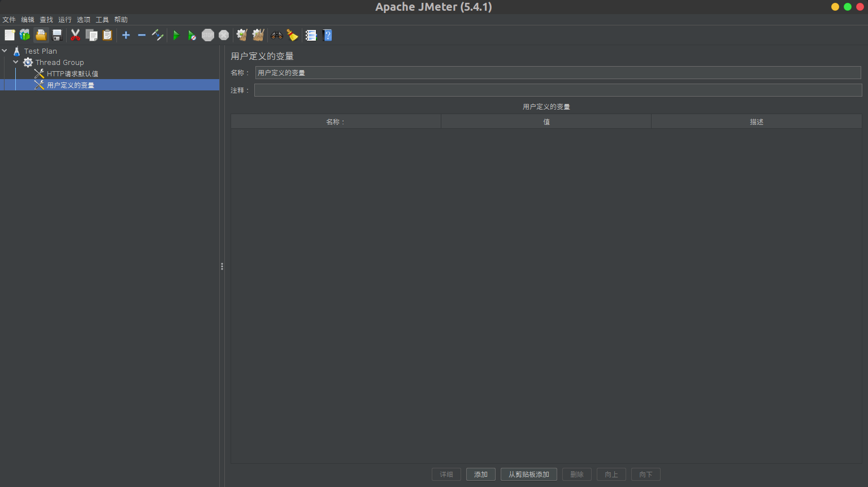Click Start no pauses icon
The height and width of the screenshot is (487, 868).
192,35
